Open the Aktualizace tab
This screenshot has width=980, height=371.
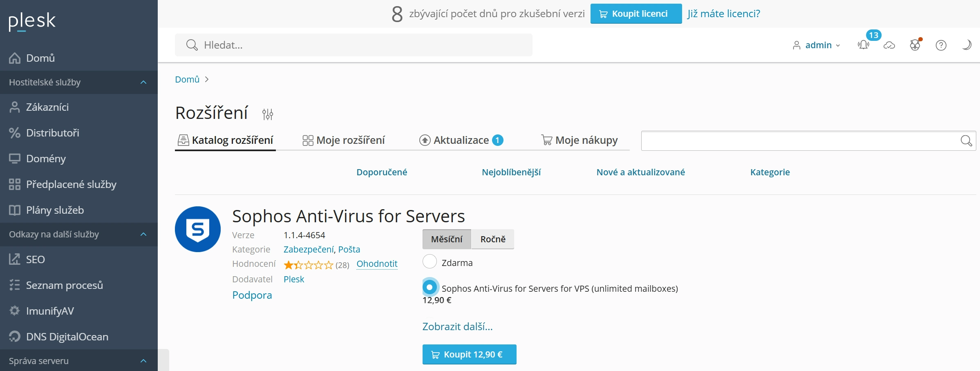tap(461, 140)
